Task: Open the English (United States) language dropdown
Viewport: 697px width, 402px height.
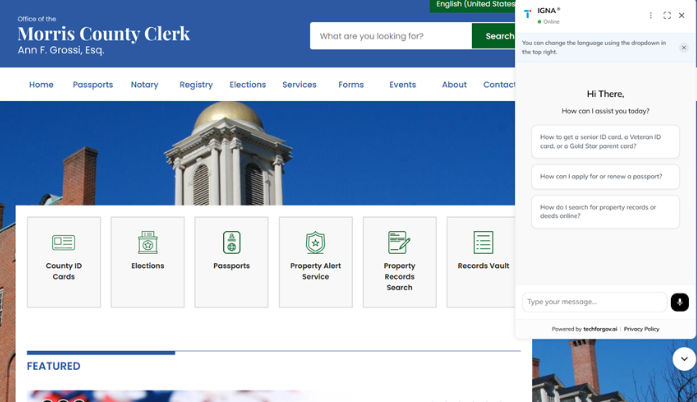Action: coord(473,5)
